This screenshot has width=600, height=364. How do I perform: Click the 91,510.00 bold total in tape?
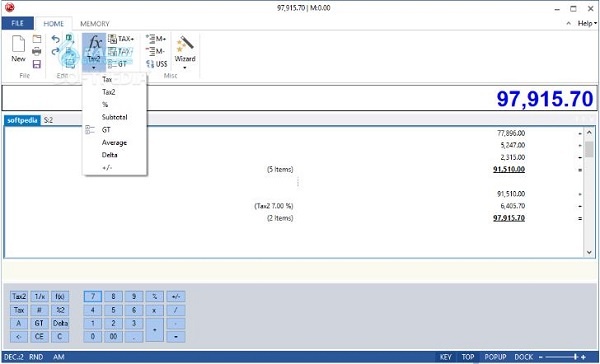509,169
